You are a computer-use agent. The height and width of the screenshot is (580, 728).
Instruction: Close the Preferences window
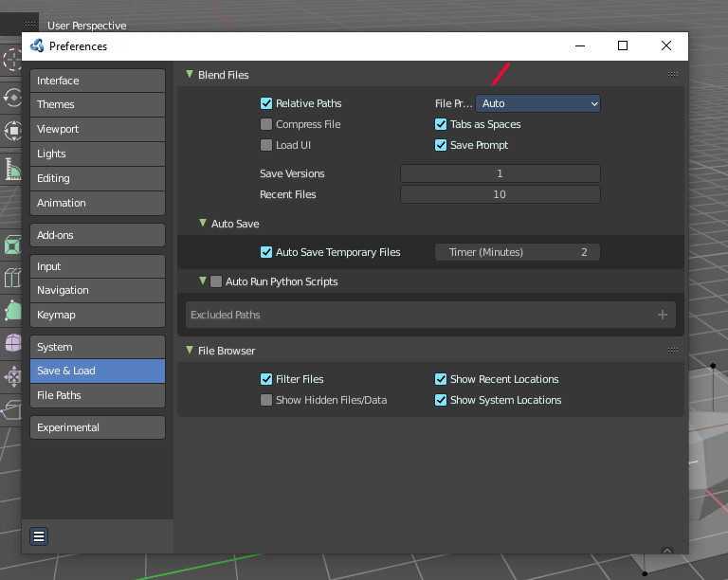point(665,45)
